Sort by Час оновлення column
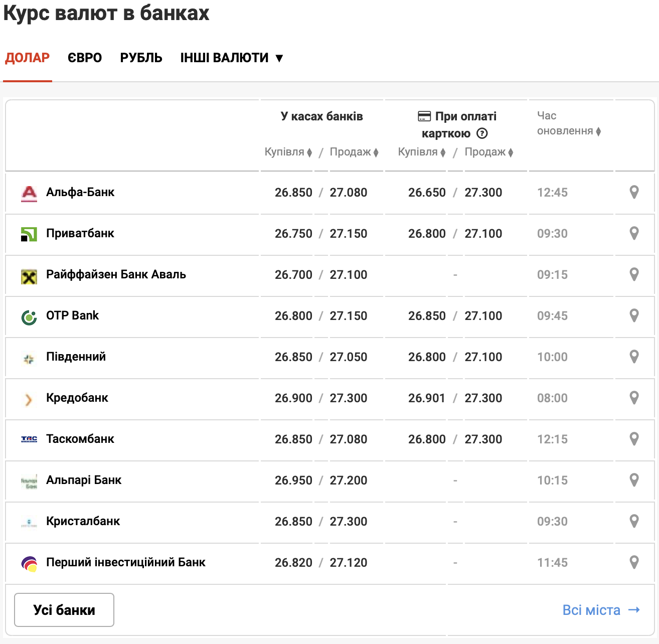Viewport: 659px width, 644px height. click(x=569, y=131)
